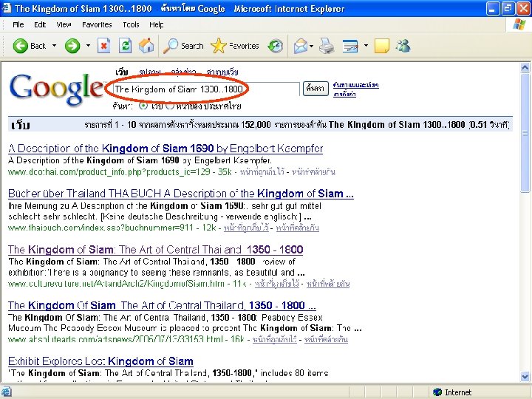This screenshot has height=399, width=532.
Task: Select the pages from Thailand radio button
Action: 170,106
